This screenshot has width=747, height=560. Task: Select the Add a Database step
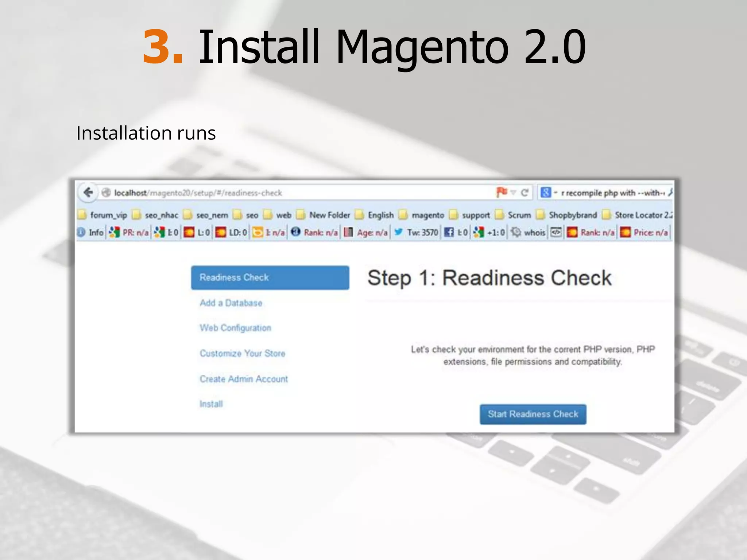pyautogui.click(x=231, y=303)
